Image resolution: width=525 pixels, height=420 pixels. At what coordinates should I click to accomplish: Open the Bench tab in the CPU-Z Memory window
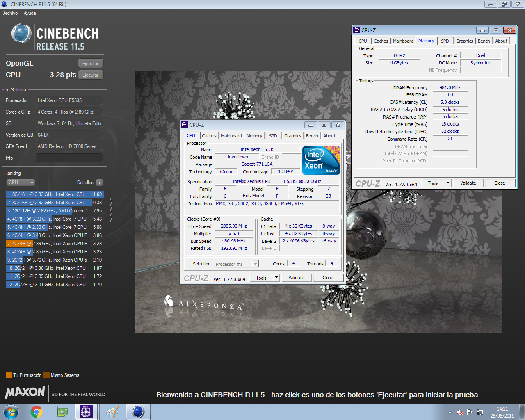pyautogui.click(x=484, y=41)
